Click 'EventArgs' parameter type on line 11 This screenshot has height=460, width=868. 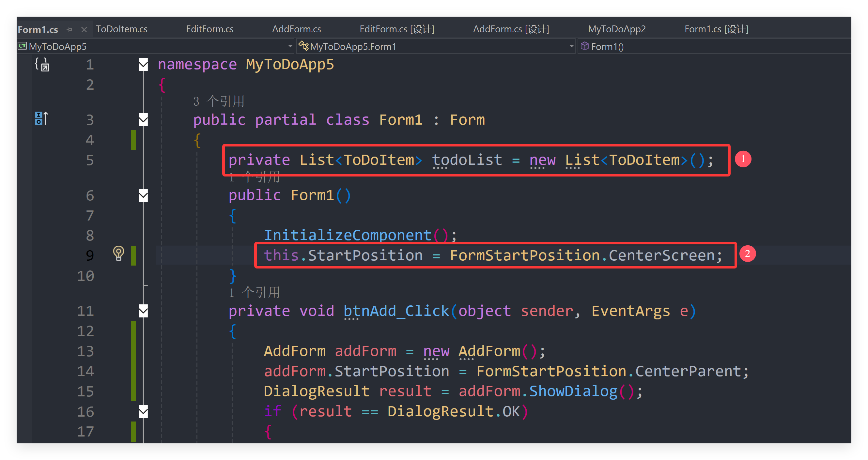(631, 311)
